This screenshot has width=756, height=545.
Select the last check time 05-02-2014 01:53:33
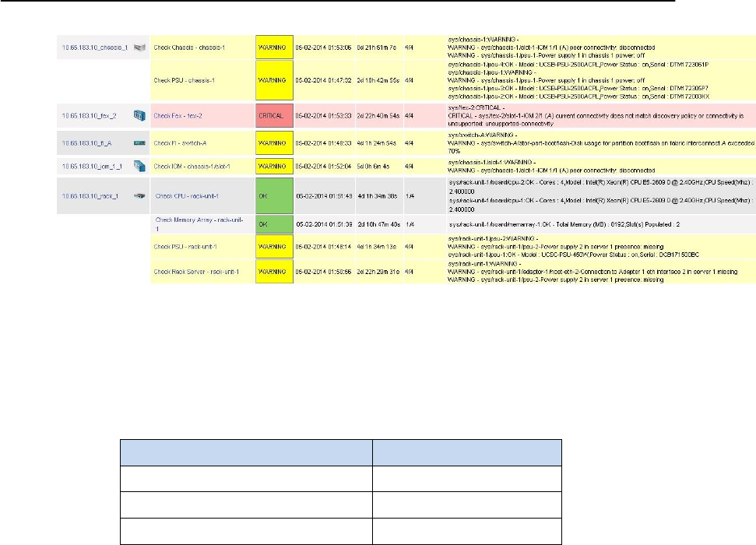[324, 116]
